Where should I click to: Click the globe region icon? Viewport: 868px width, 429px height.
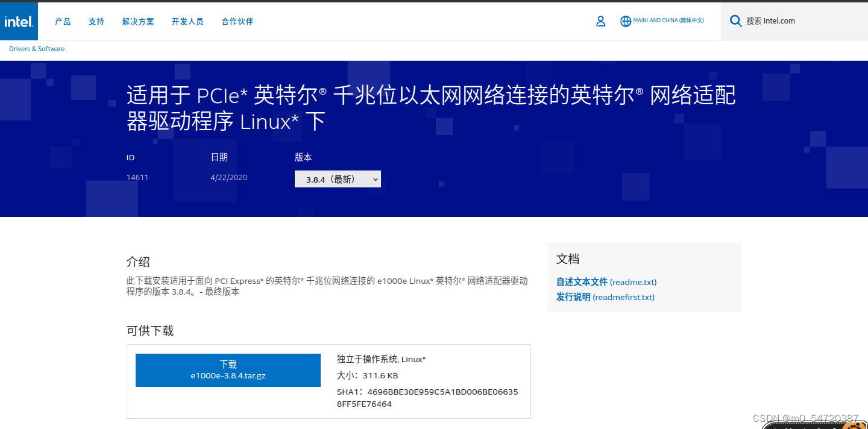(626, 21)
